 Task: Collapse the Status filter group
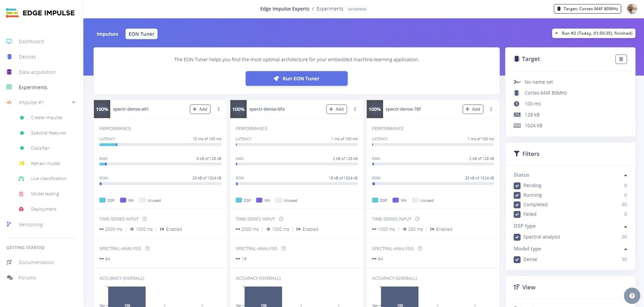(625, 175)
